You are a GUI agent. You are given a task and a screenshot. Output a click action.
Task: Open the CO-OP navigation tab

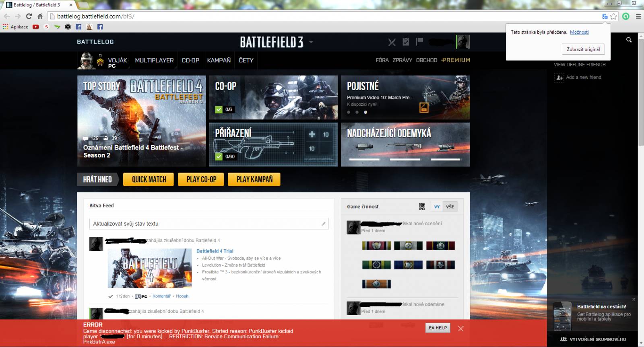[x=190, y=60]
